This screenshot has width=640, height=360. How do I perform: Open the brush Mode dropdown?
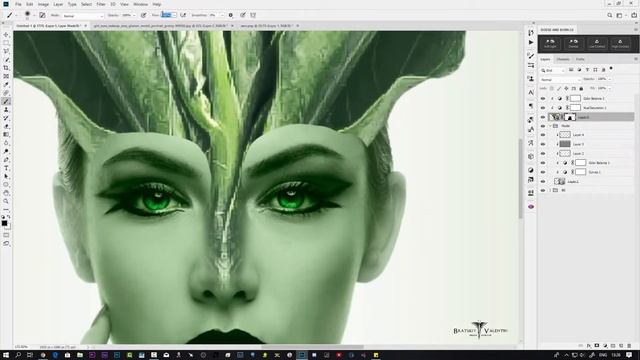tap(83, 16)
